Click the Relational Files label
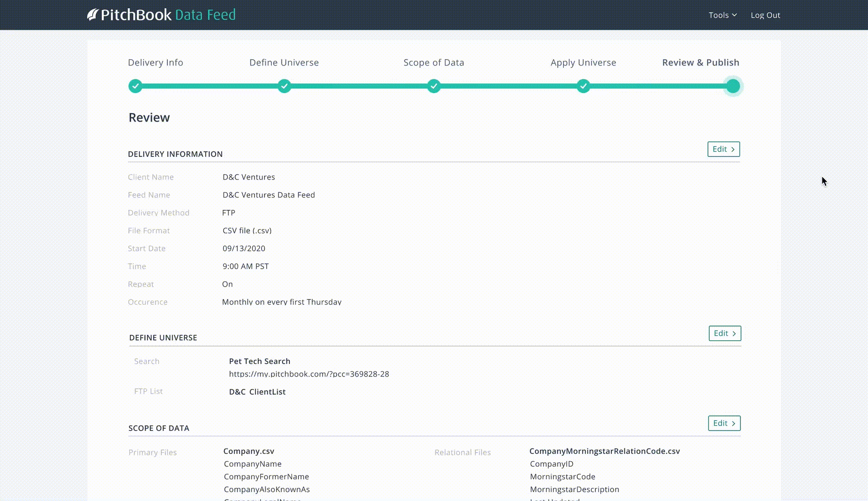This screenshot has height=501, width=868. click(462, 453)
